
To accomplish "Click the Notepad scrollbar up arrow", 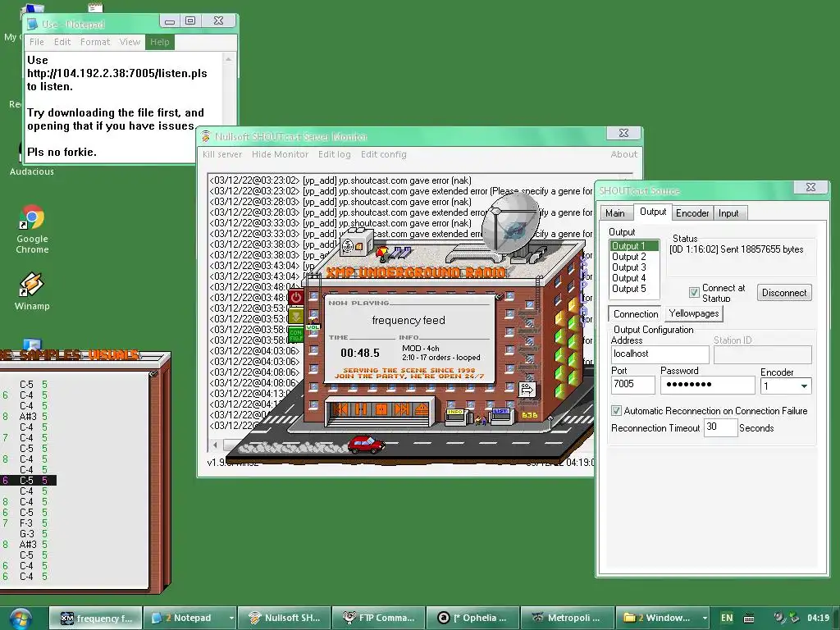I will click(229, 59).
